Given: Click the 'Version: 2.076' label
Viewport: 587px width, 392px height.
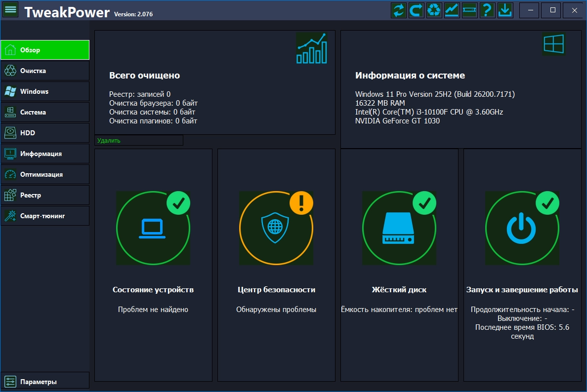Looking at the screenshot, I should tap(133, 14).
